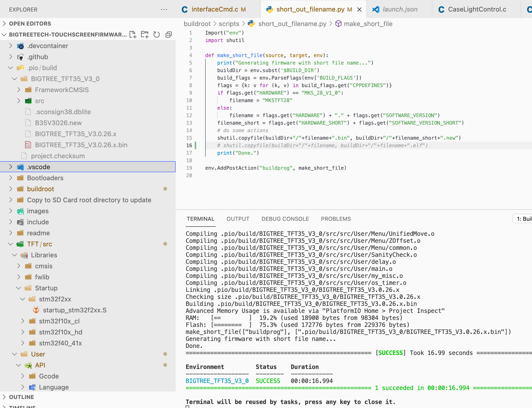Open the interfaceCmd.c editor tab
The height and width of the screenshot is (408, 532).
point(214,10)
